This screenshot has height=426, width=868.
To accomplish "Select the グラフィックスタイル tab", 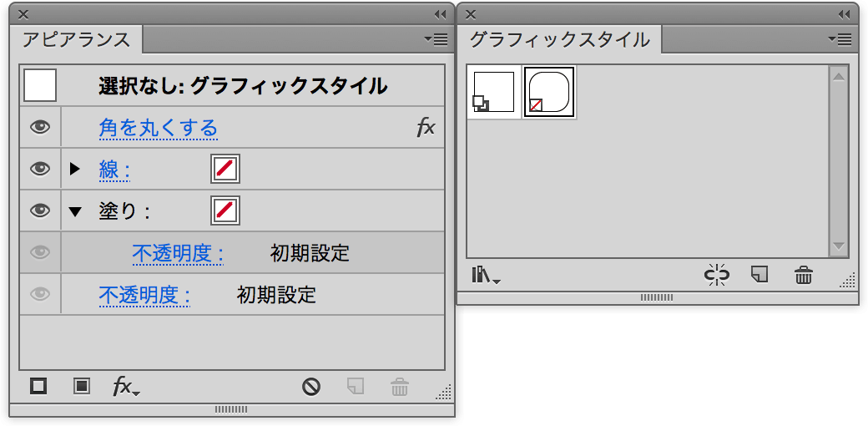I will click(x=560, y=40).
